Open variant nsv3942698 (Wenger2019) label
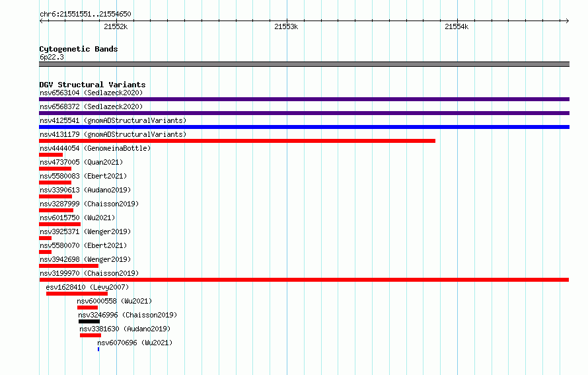 click(85, 259)
